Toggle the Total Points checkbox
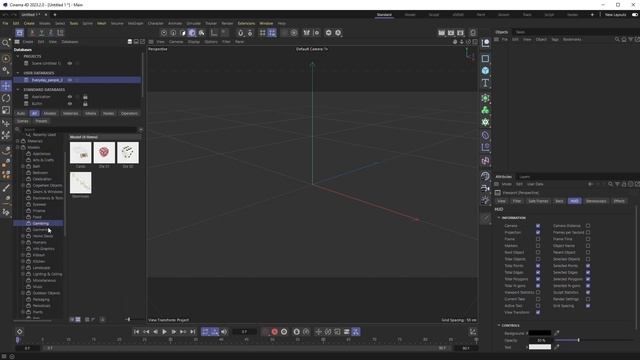Image resolution: width=640 pixels, height=360 pixels. coord(538,266)
